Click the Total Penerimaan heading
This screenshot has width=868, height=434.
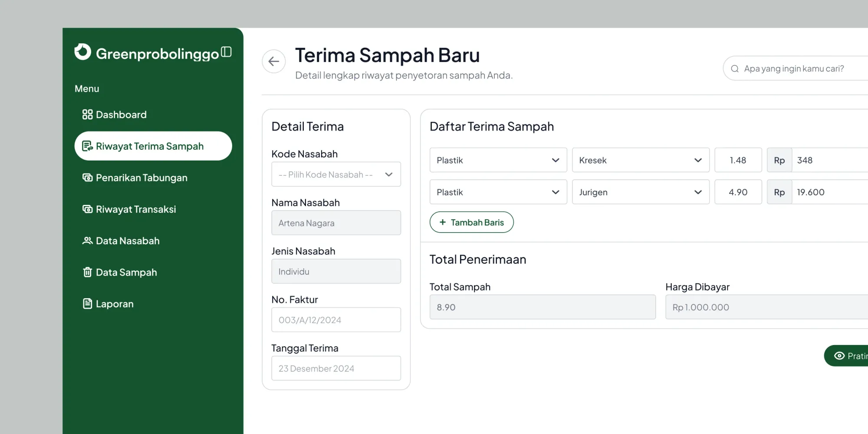pyautogui.click(x=478, y=260)
